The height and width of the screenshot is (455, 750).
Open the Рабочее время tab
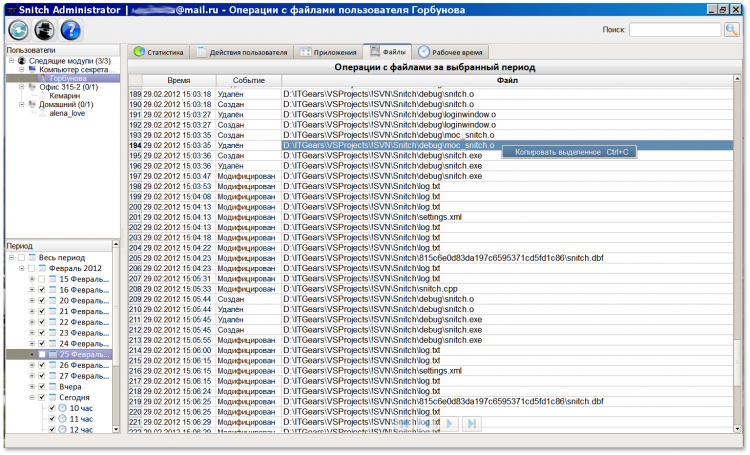coord(451,52)
